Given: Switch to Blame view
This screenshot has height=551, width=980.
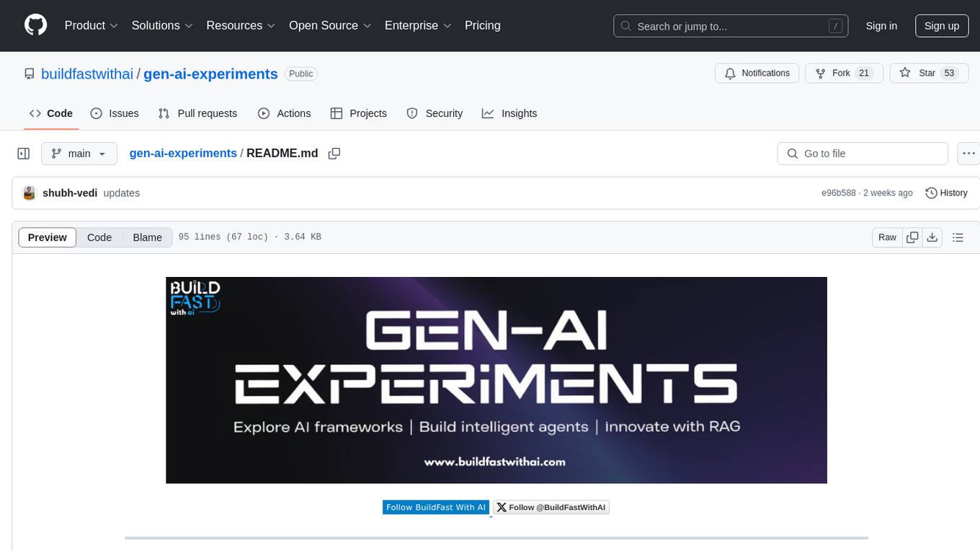Looking at the screenshot, I should [148, 237].
